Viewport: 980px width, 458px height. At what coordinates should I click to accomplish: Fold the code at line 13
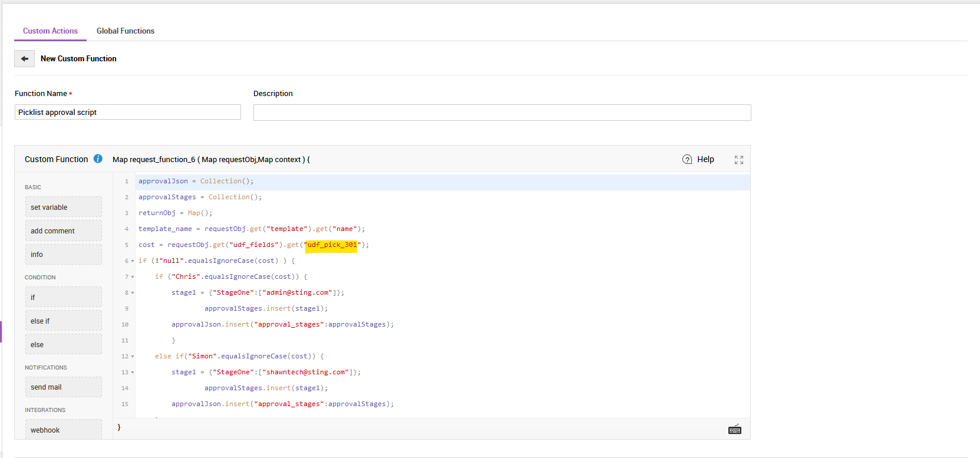click(x=133, y=372)
